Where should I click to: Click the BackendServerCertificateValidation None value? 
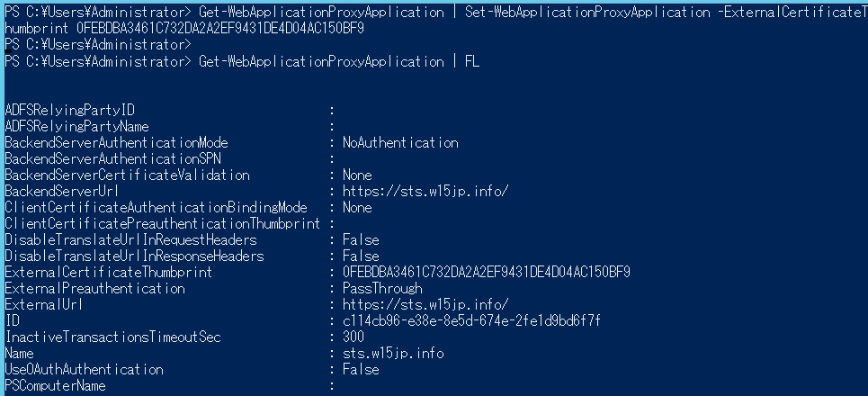[x=357, y=175]
